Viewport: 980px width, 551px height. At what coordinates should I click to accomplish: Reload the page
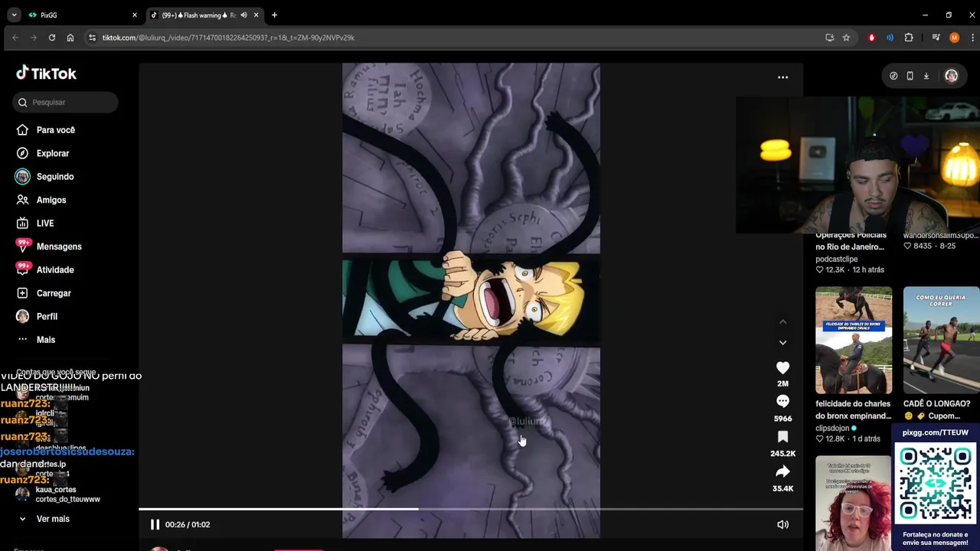click(x=52, y=37)
